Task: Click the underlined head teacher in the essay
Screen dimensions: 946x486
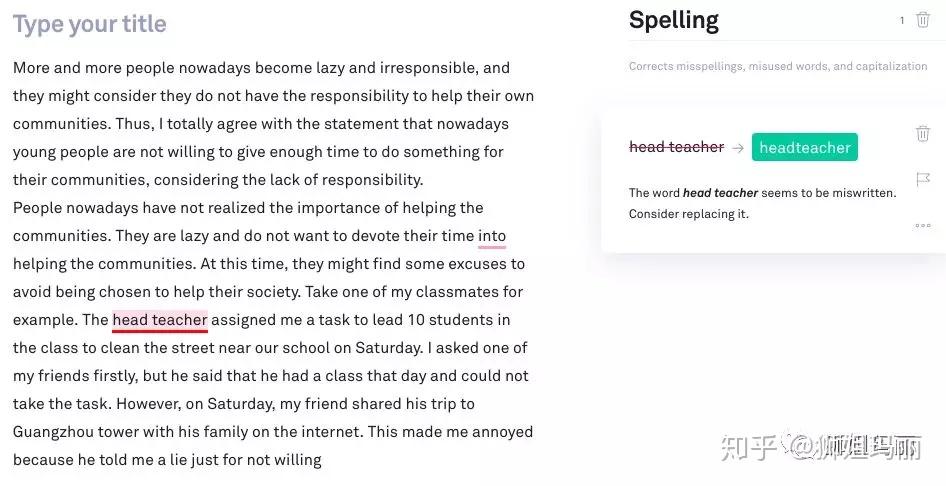Action: [159, 320]
